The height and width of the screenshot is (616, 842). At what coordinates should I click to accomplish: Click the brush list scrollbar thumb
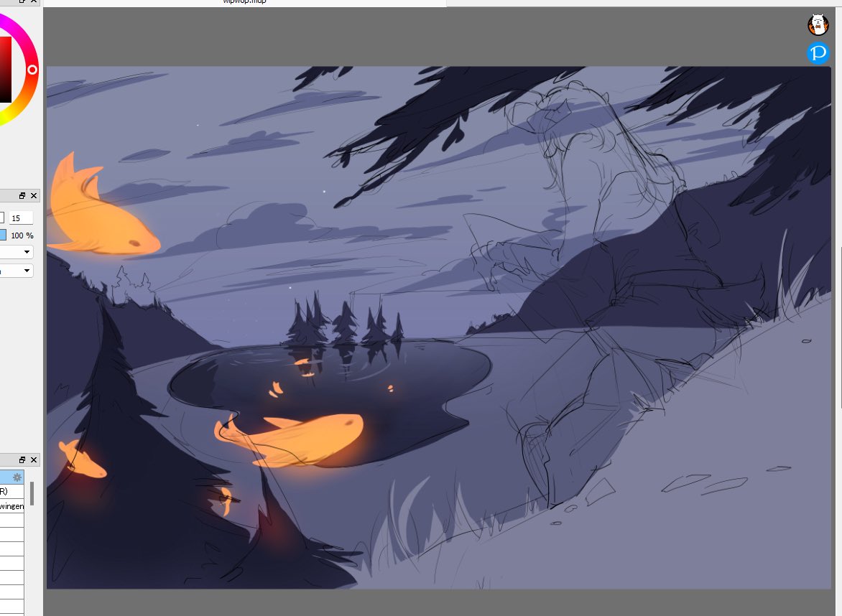[32, 494]
